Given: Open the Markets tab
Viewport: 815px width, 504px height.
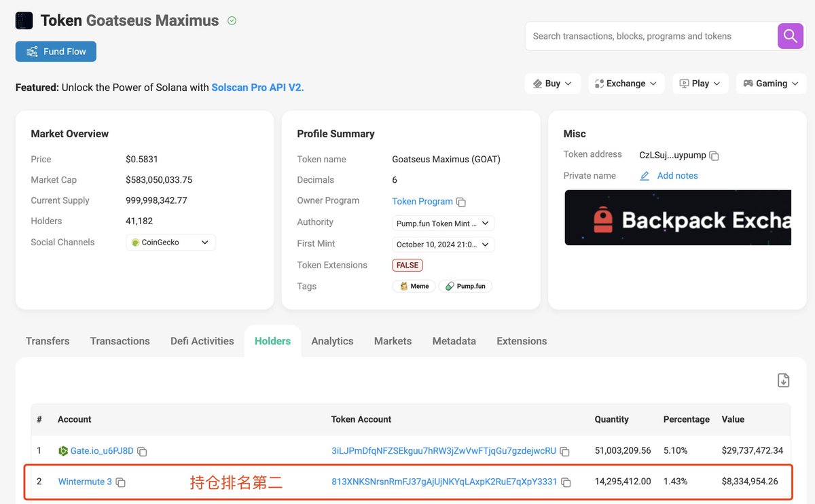Looking at the screenshot, I should point(393,341).
